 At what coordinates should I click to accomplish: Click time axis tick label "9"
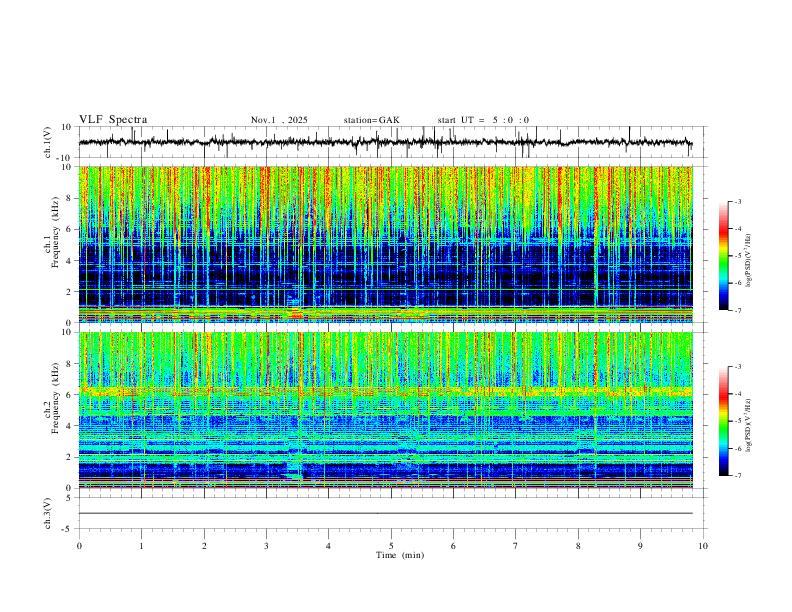[640, 546]
